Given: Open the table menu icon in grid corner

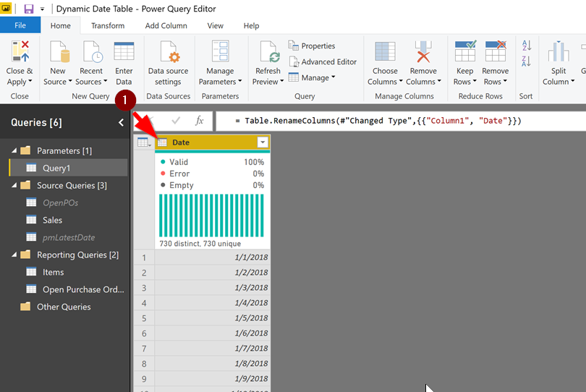Looking at the screenshot, I should [x=144, y=142].
